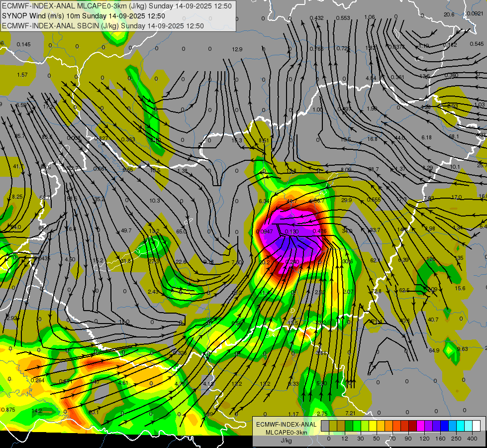
Task: Click the map value 0.555
Action: (x=374, y=200)
